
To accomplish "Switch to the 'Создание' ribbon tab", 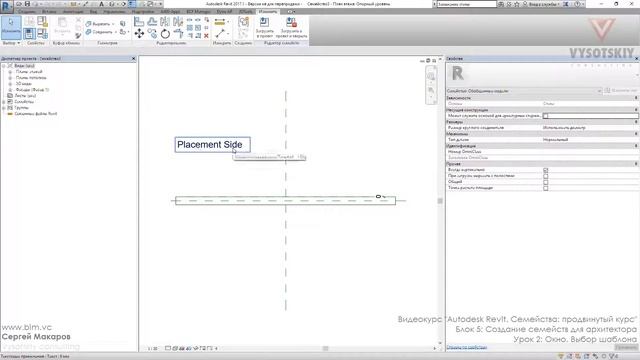I will coord(27,12).
